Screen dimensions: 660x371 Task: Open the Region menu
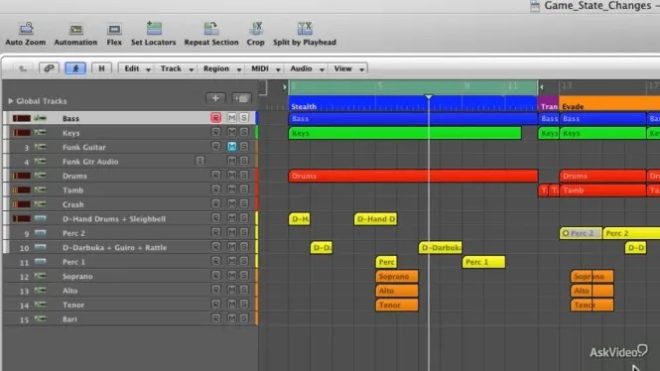point(222,69)
